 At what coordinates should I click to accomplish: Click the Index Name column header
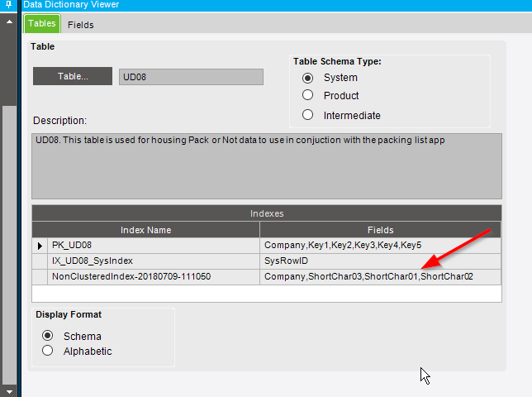point(146,230)
